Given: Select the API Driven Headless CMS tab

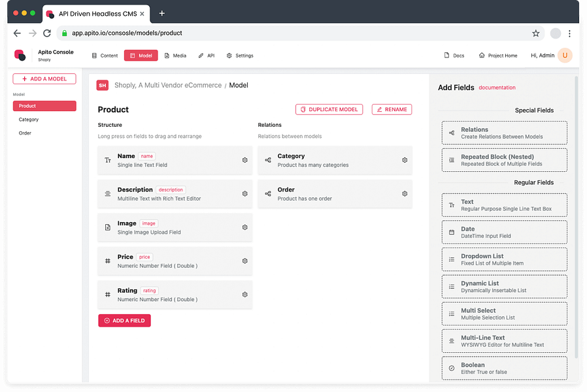Looking at the screenshot, I should coord(96,14).
